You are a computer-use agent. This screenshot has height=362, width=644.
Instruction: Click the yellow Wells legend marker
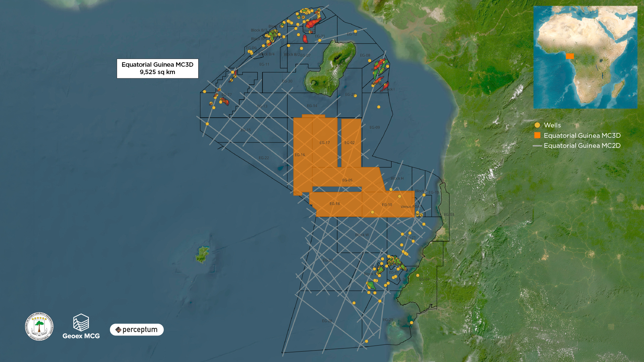tap(537, 125)
